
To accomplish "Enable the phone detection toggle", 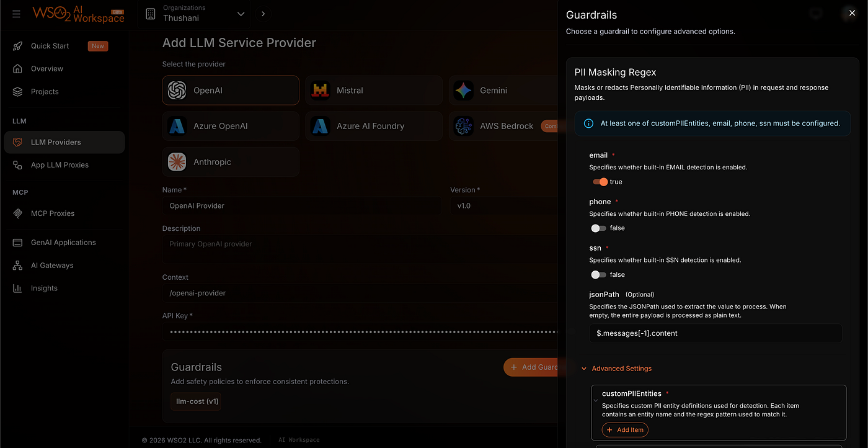I will coord(598,228).
